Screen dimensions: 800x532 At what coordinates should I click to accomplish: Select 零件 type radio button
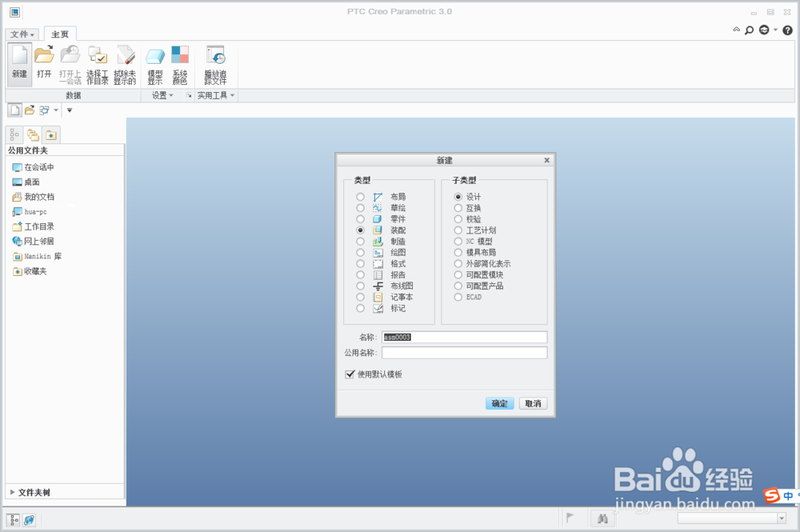360,219
